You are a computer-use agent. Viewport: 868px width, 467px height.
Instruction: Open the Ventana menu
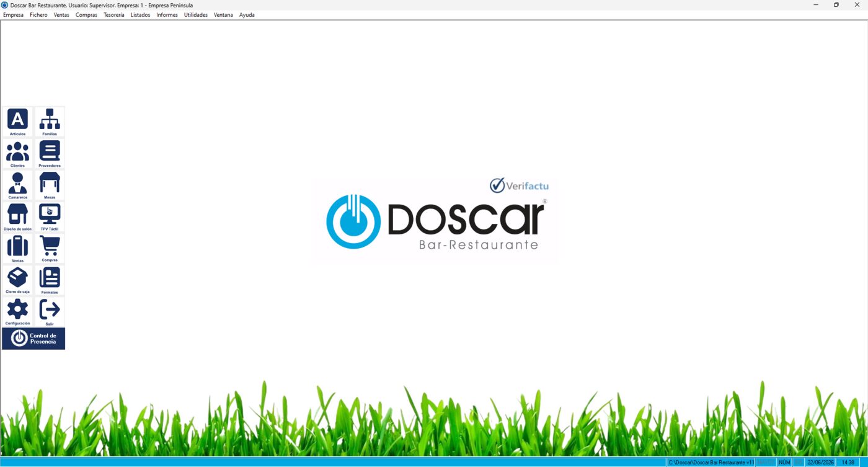click(x=223, y=15)
